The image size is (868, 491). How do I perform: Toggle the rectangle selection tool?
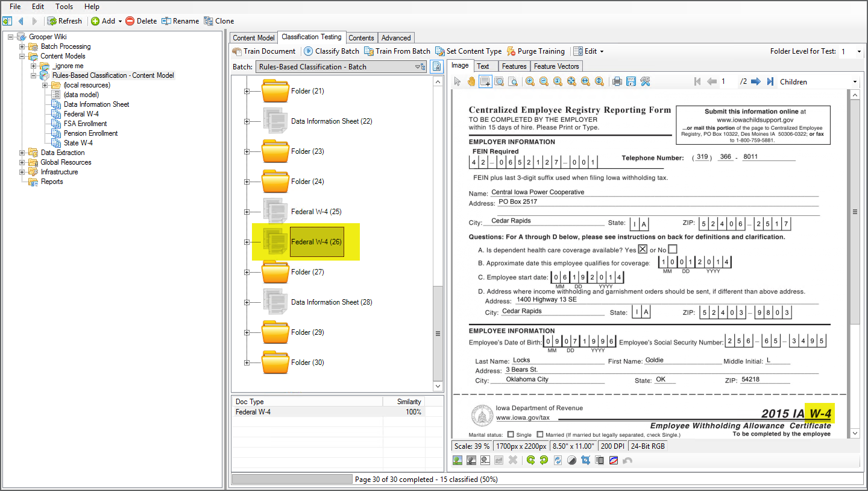point(485,82)
